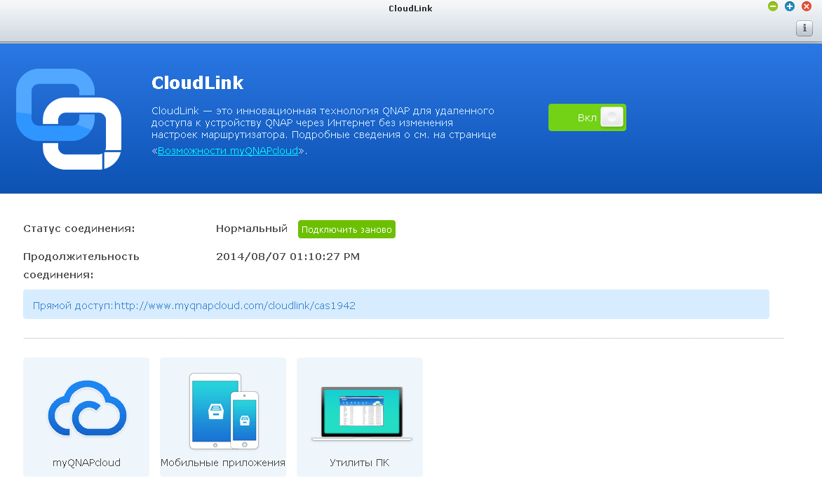Click the CloudLink chain logo
822x504 pixels.
[69, 119]
